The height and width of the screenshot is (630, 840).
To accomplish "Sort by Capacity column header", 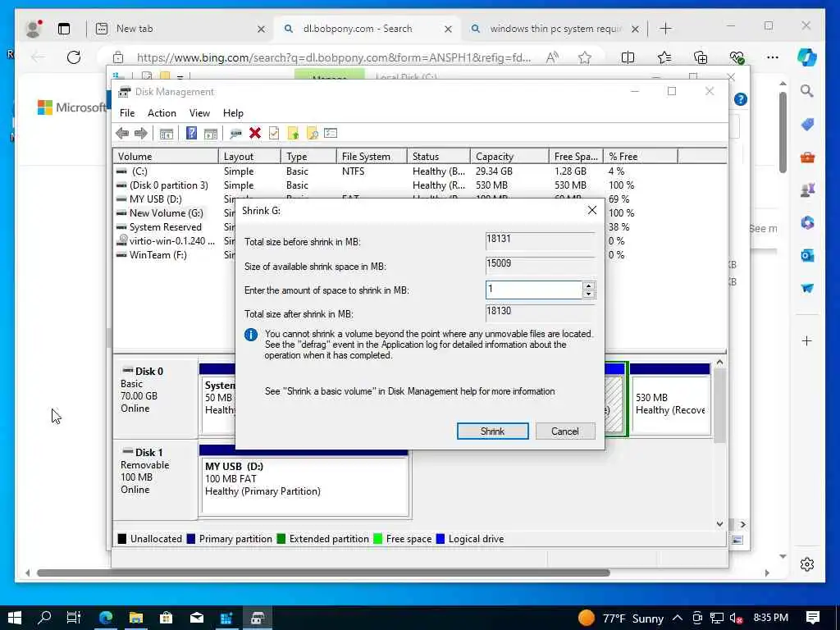I will [x=509, y=157].
